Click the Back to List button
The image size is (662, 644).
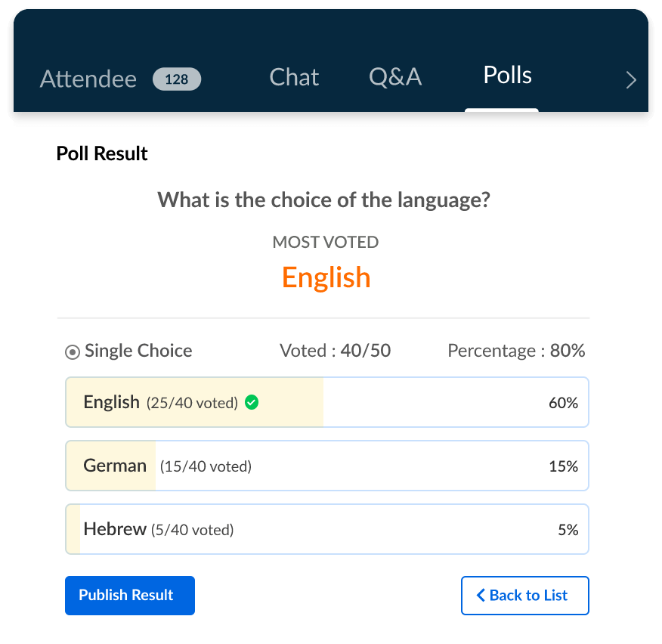tap(524, 596)
